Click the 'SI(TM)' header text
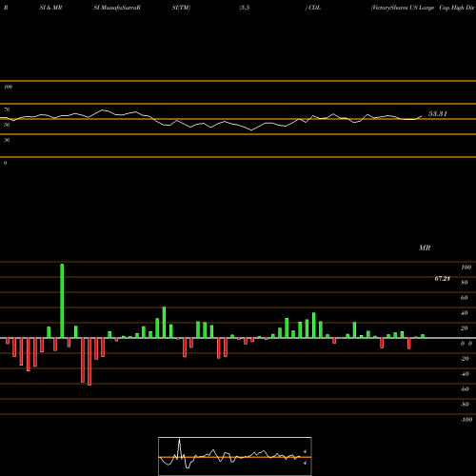The width and height of the screenshot is (476, 476). [x=181, y=8]
